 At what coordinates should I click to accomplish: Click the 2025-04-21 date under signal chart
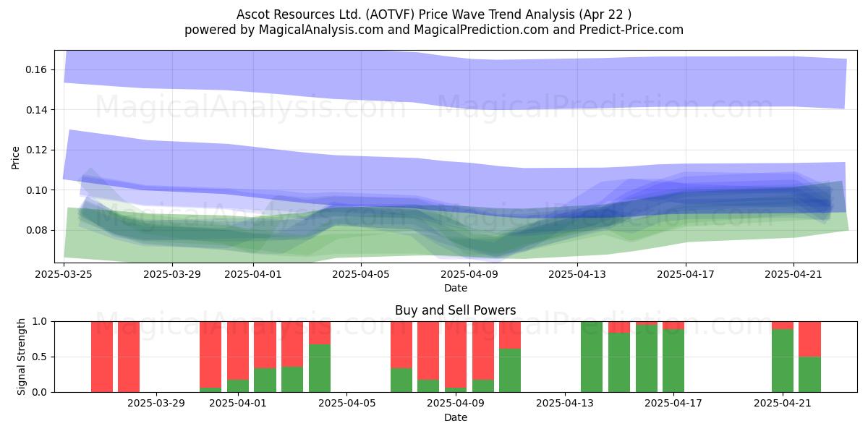pyautogui.click(x=783, y=404)
